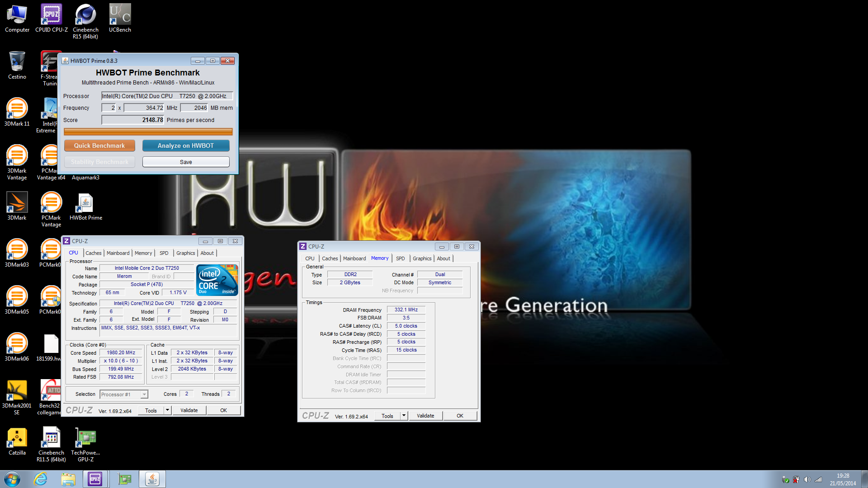Viewport: 868px width, 488px height.
Task: Launch 3DMark2001 SE desktop shortcut
Action: tap(17, 398)
